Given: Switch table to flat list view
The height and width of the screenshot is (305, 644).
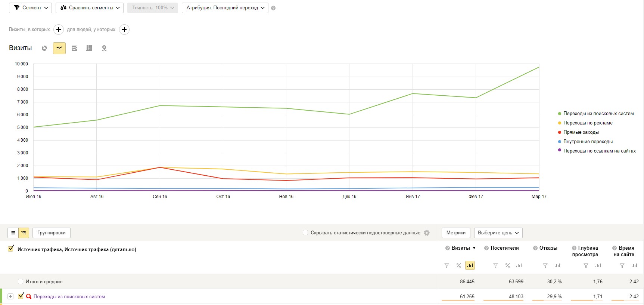Looking at the screenshot, I should pyautogui.click(x=13, y=233).
